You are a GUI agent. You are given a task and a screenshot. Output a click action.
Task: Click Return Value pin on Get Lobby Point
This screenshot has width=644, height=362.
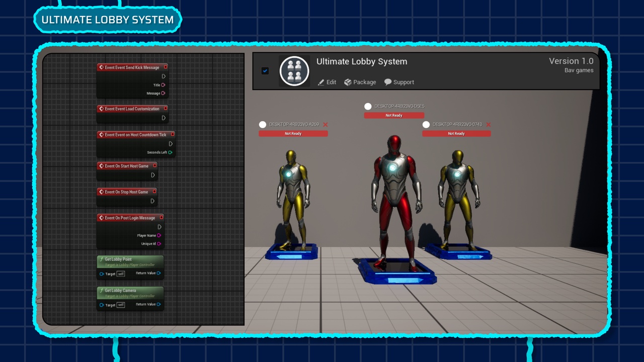click(x=158, y=273)
